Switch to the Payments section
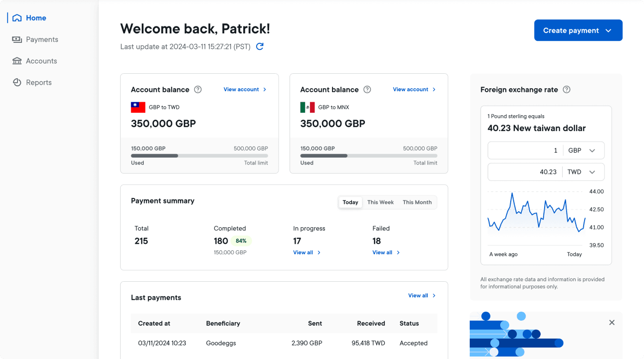Viewport: 644px width, 359px height. click(41, 39)
